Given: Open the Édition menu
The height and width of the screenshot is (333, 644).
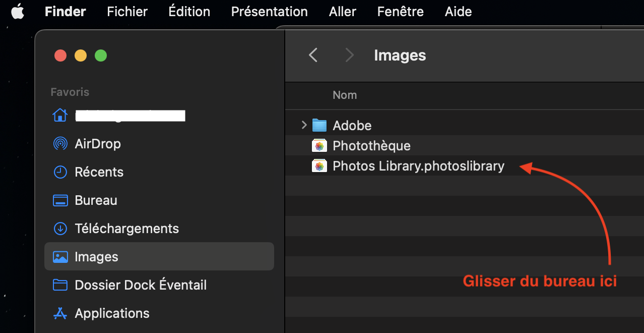Looking at the screenshot, I should 189,12.
